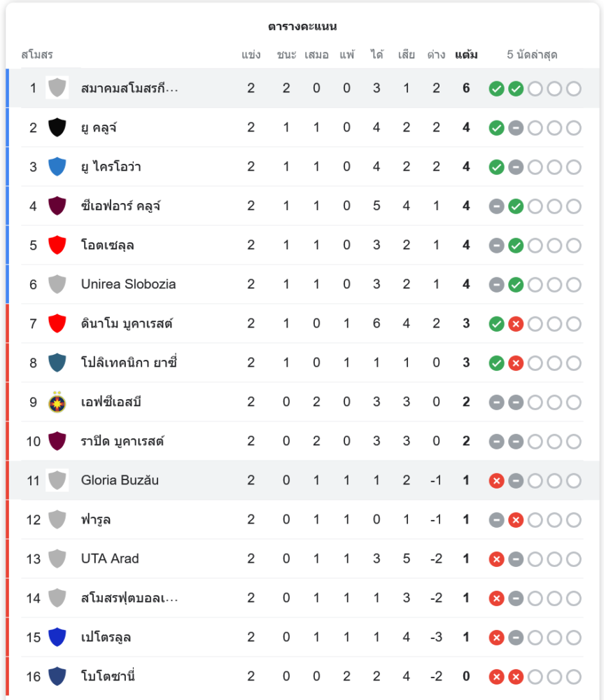The image size is (604, 700).
Task: Click the FCSB star crest logo
Action: click(57, 402)
